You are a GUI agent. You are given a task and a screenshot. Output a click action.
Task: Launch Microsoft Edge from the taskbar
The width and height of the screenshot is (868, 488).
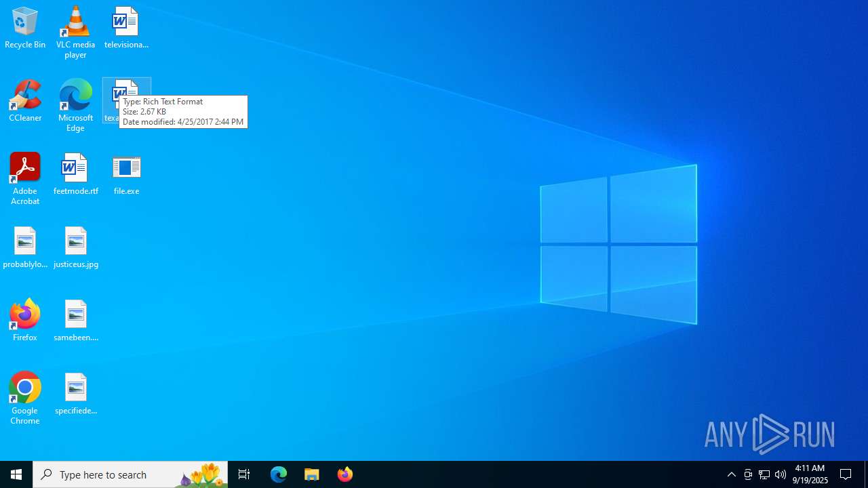(x=279, y=474)
